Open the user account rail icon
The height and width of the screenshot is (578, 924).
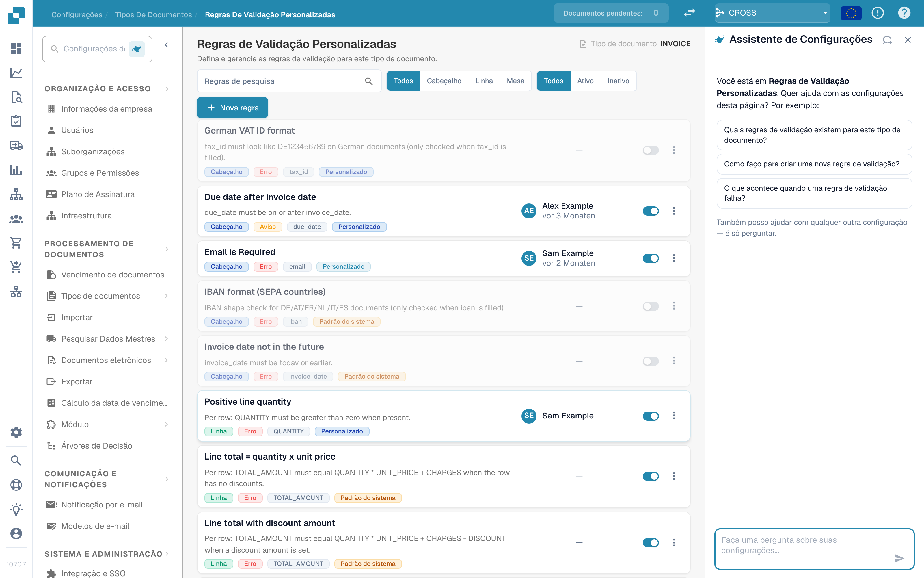click(16, 533)
